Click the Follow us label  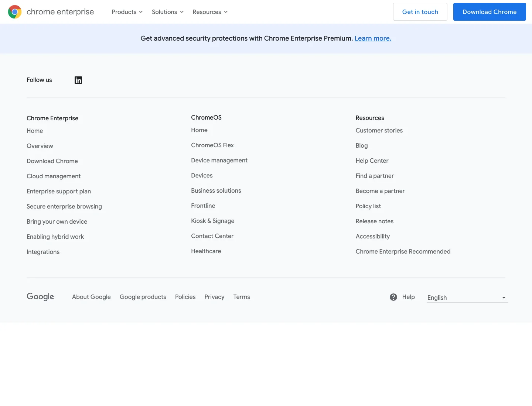[39, 80]
